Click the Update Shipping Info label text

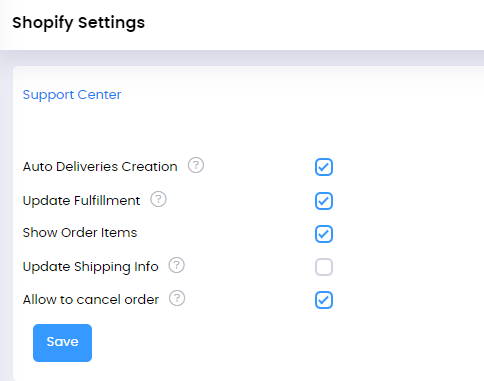click(90, 267)
